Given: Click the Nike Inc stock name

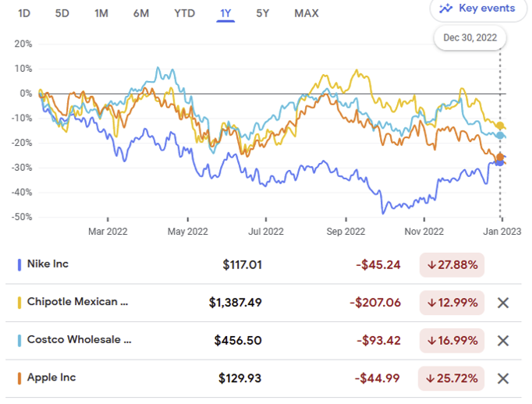Looking at the screenshot, I should point(48,264).
